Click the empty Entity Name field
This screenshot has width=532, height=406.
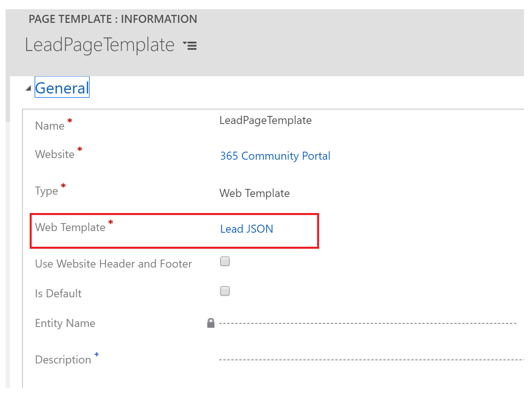coord(367,323)
